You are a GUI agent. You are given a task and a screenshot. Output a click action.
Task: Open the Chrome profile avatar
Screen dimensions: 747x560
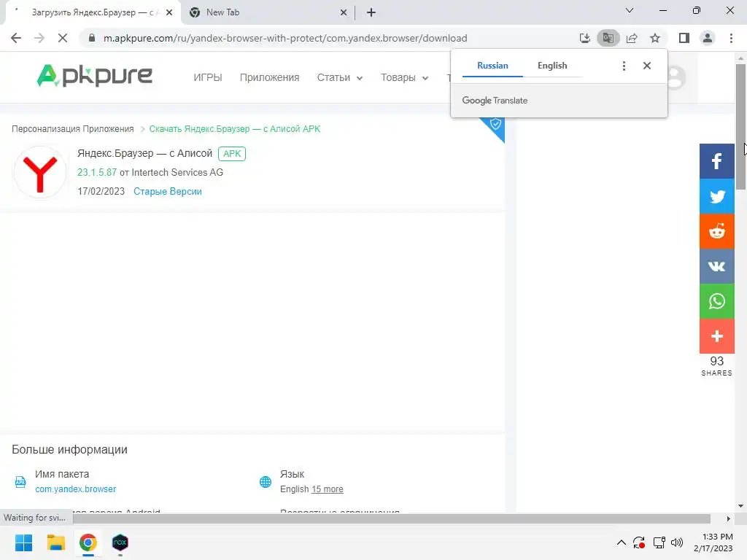click(x=708, y=38)
